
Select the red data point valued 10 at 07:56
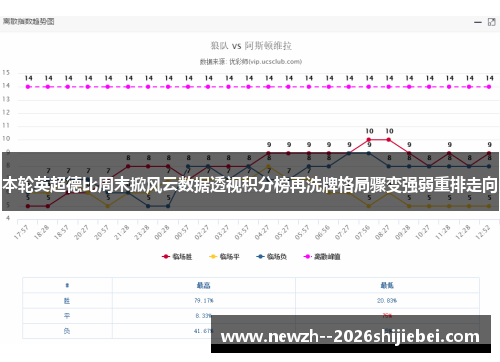(369, 140)
